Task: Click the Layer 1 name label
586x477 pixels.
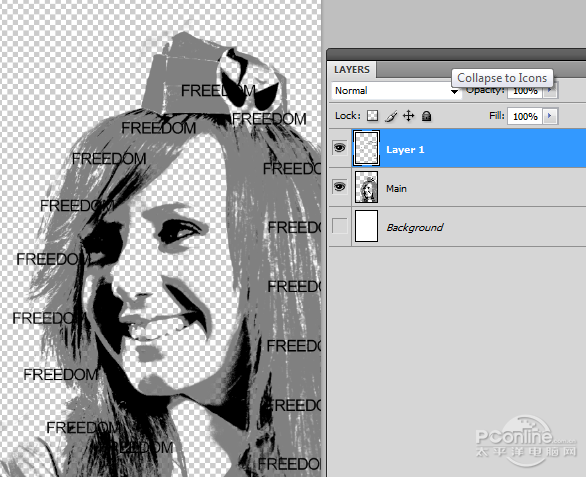Action: pos(405,150)
